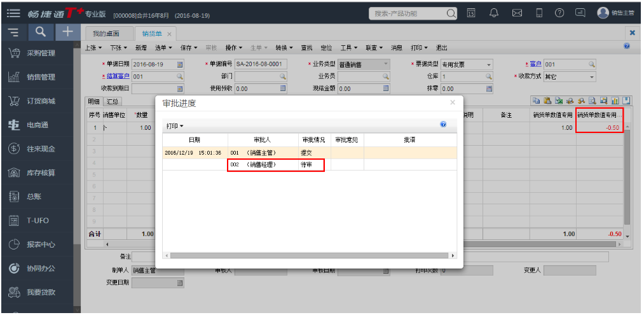The image size is (644, 315).
Task: Open lookup magnifier for 仓库 field
Action: (x=488, y=76)
